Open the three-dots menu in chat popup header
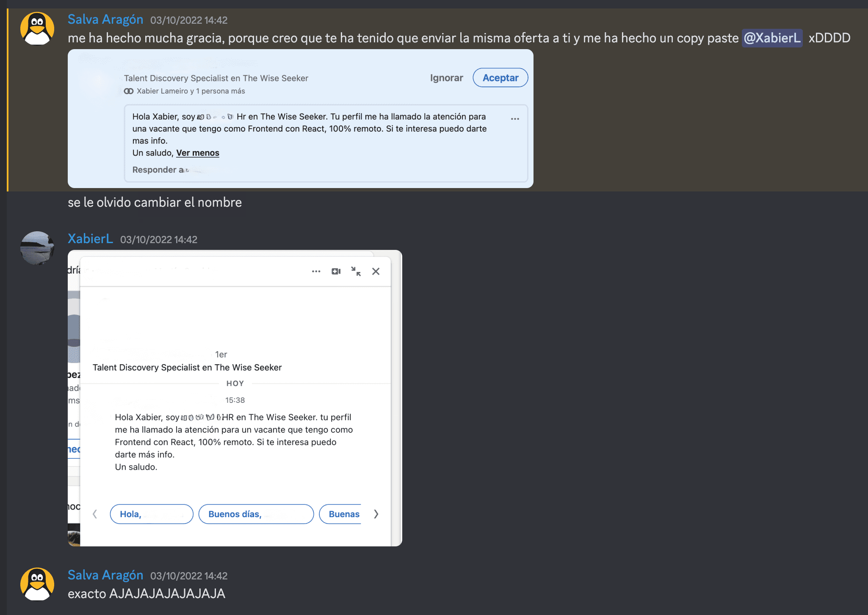The width and height of the screenshot is (868, 615). [x=316, y=271]
